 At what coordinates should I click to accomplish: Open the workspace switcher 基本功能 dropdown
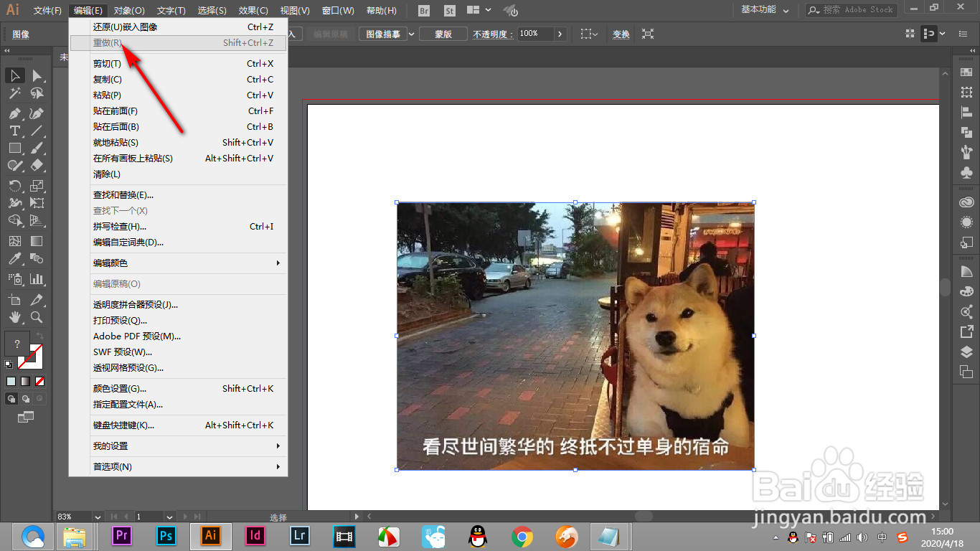(x=765, y=10)
